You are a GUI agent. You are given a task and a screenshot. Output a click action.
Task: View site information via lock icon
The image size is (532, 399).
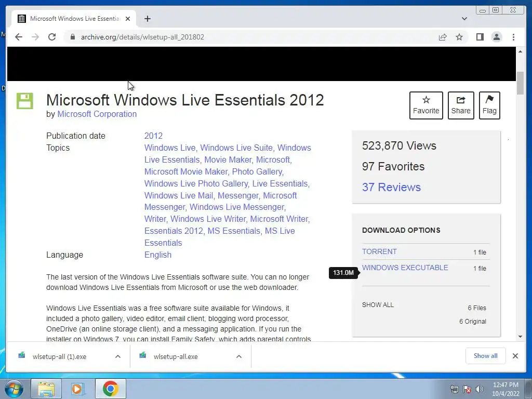73,37
